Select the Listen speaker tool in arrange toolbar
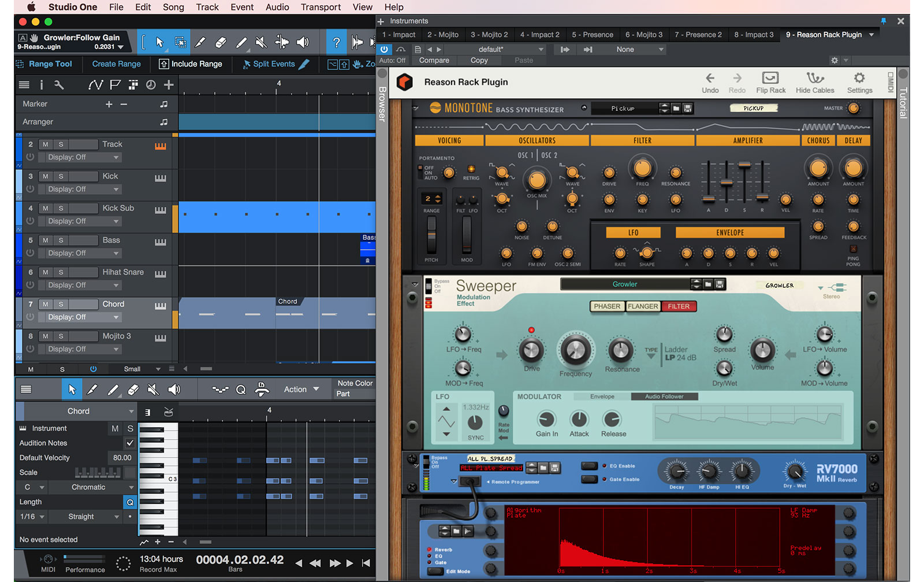 coord(303,42)
